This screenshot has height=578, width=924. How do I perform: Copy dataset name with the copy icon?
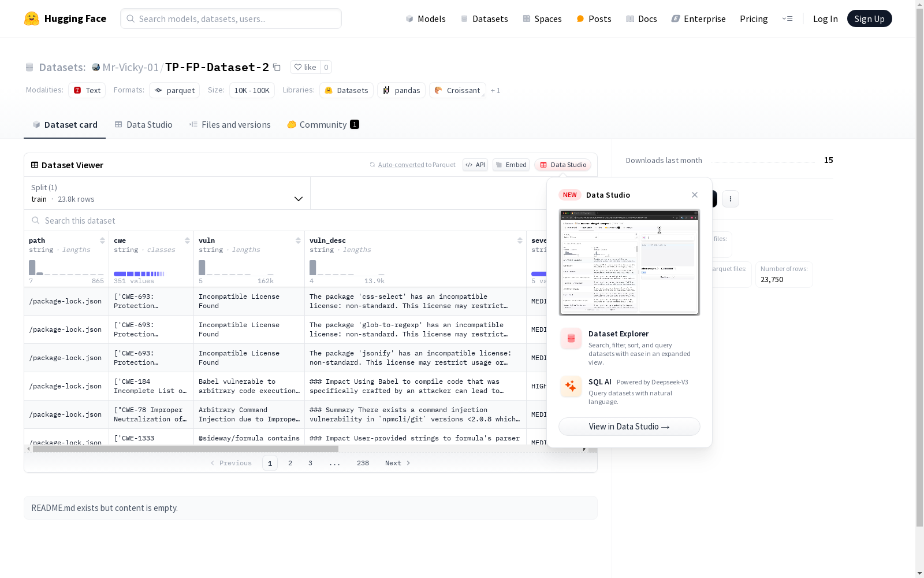(x=277, y=67)
